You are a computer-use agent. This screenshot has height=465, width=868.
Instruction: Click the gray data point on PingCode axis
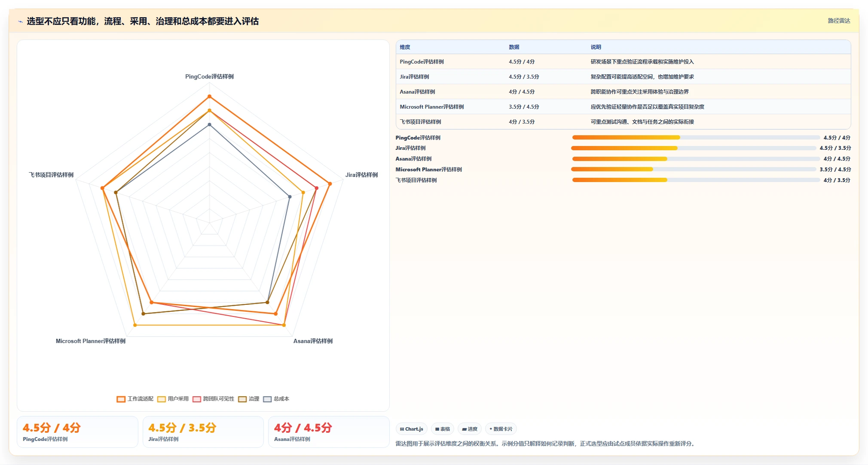[x=209, y=125]
